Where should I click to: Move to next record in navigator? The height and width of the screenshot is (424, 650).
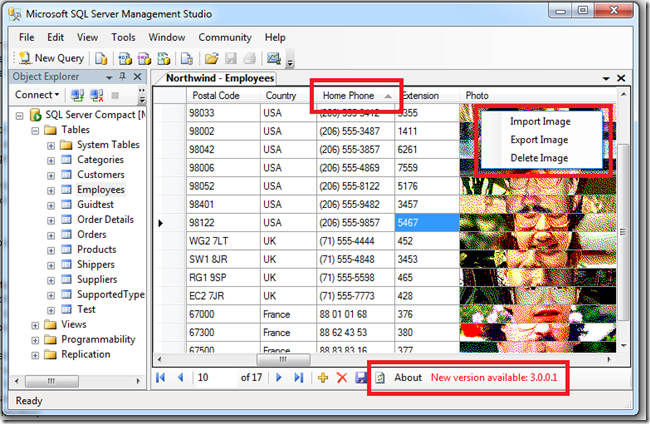[x=278, y=378]
